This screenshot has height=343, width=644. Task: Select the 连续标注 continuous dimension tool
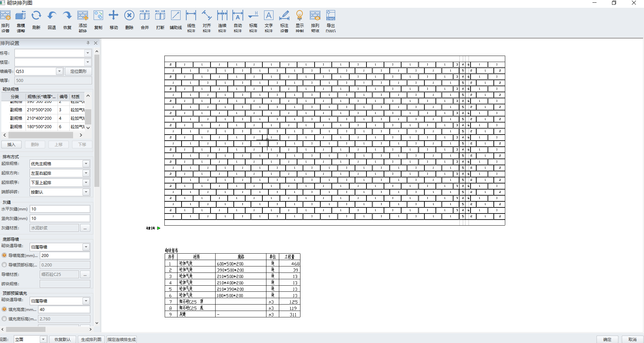(x=222, y=21)
